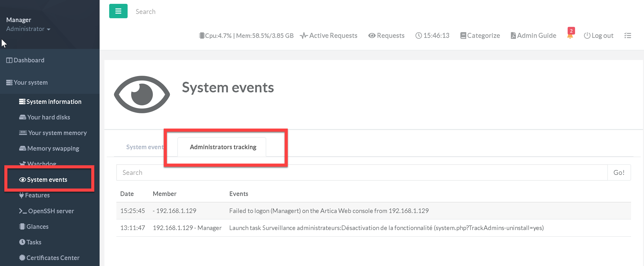Expand the Administrator dropdown under Manager
This screenshot has height=266, width=644.
pos(28,29)
